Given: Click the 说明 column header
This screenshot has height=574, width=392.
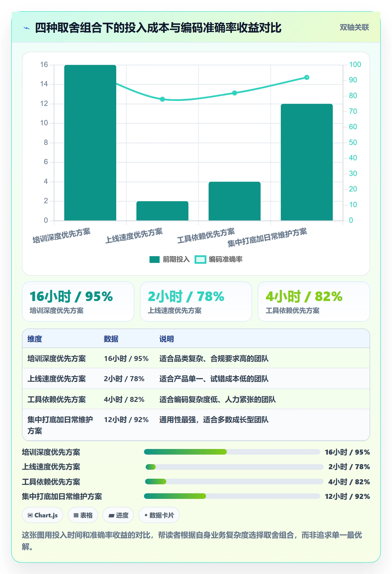Looking at the screenshot, I should [x=167, y=339].
